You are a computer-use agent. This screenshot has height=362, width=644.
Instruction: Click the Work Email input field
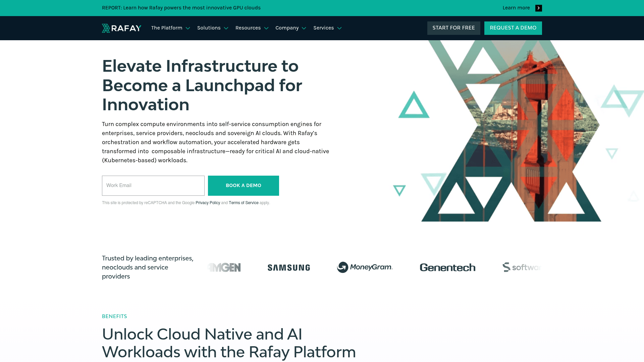[153, 185]
